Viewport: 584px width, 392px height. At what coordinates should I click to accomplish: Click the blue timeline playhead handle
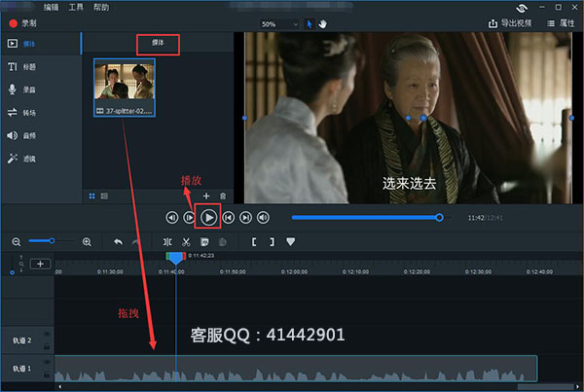tap(176, 259)
